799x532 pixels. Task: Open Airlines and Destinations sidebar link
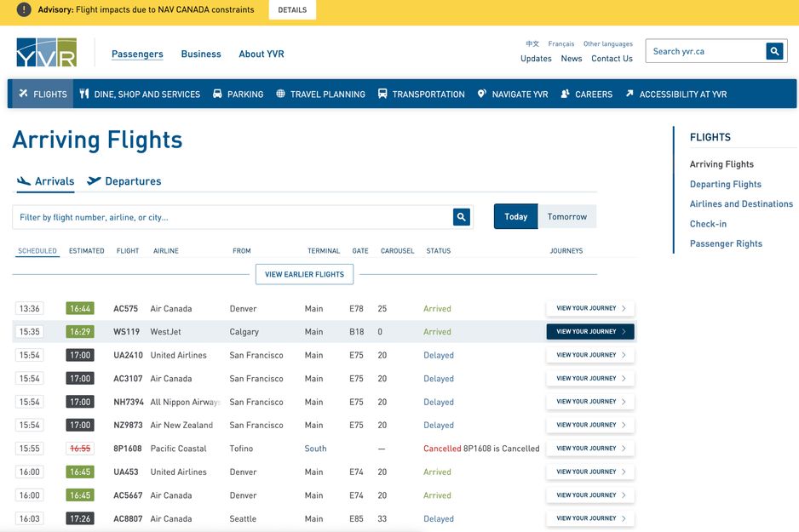741,204
